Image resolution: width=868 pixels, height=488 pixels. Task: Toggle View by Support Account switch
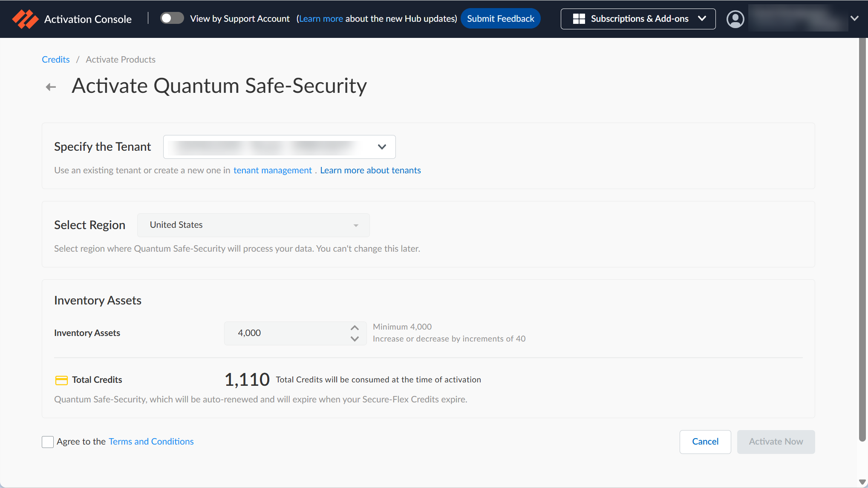click(172, 18)
